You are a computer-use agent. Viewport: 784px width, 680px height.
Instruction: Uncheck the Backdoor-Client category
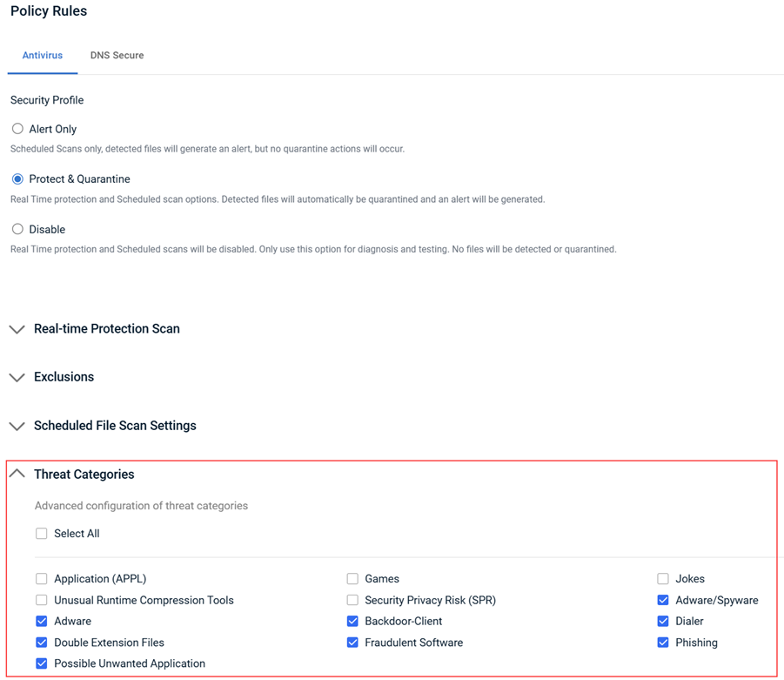tap(352, 622)
